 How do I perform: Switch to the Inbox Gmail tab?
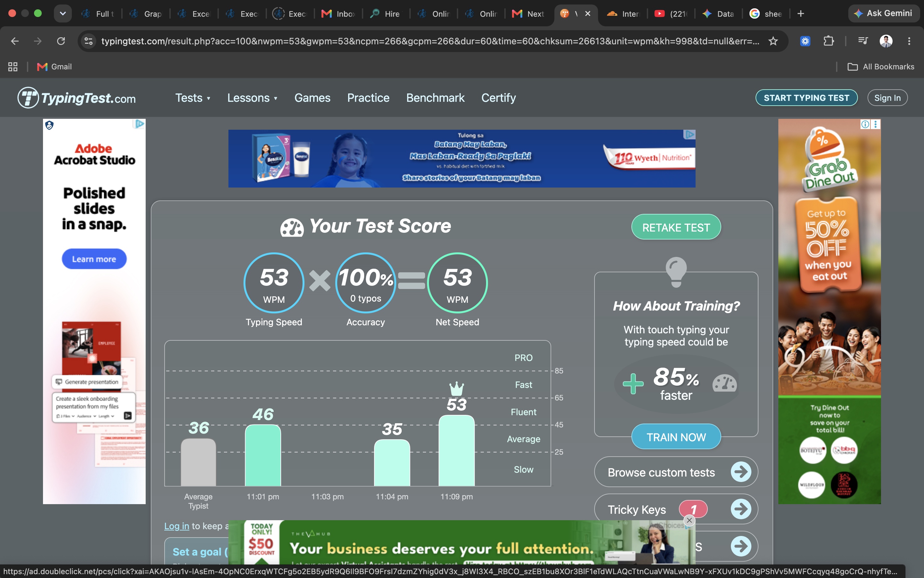pos(338,14)
